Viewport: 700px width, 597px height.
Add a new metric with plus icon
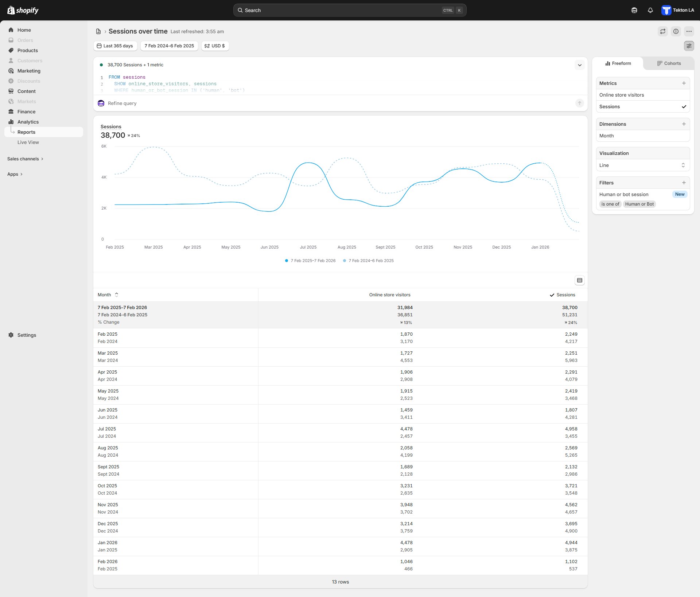(x=684, y=83)
